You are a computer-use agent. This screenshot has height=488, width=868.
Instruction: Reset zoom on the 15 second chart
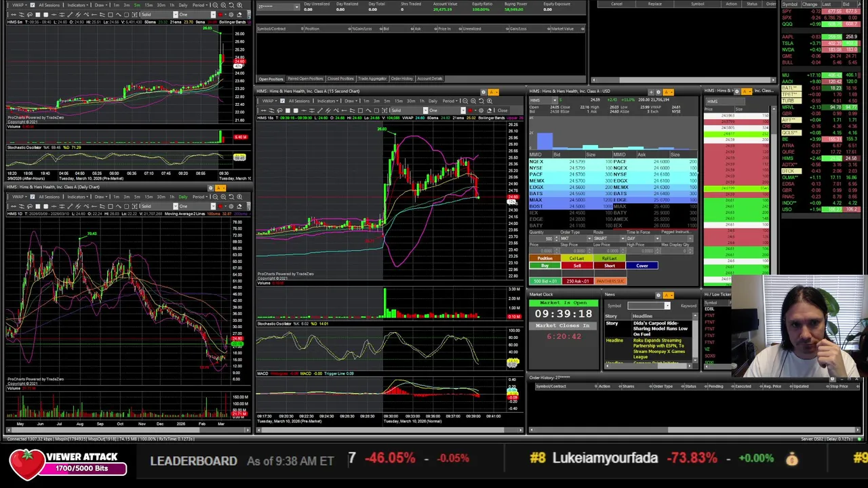[x=481, y=101]
